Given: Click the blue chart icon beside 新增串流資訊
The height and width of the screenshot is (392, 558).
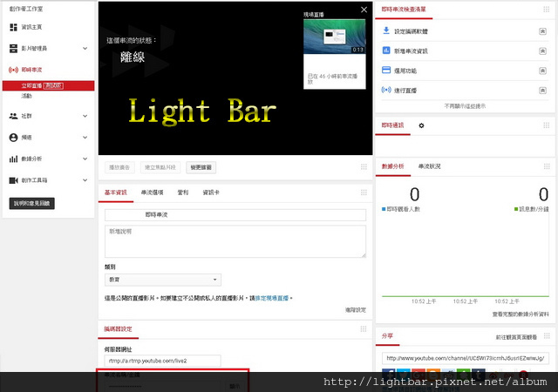Looking at the screenshot, I should tap(386, 51).
